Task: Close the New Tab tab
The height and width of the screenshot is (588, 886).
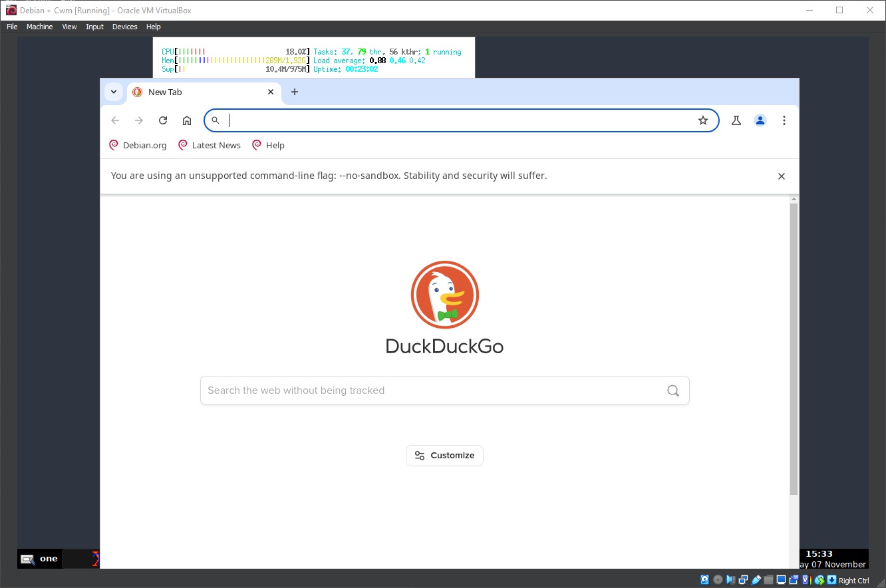Action: (x=271, y=92)
